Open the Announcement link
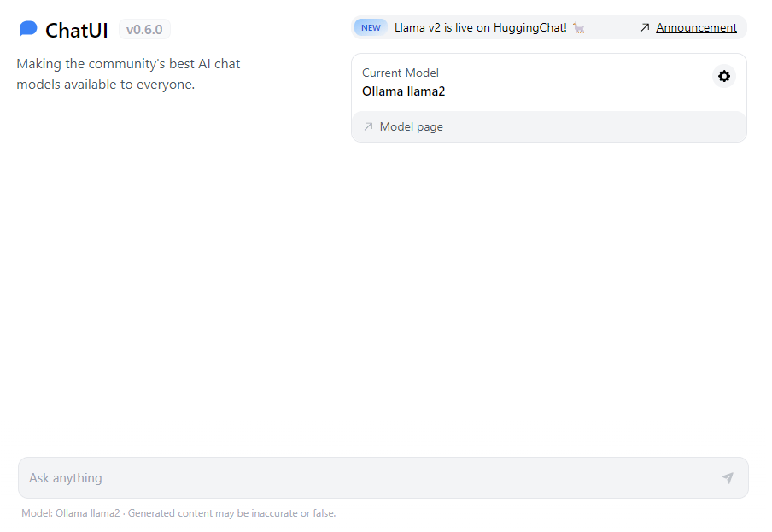The width and height of the screenshot is (772, 532). 696,27
